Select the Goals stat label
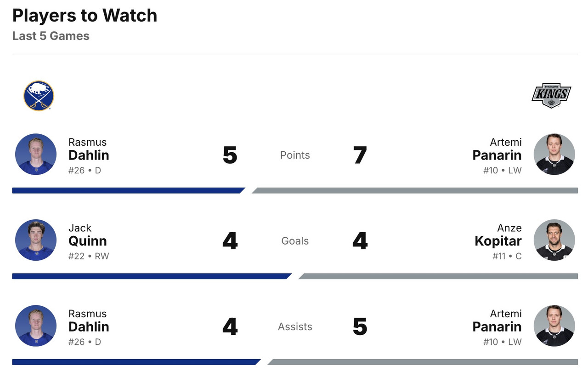Viewport: 588px width, 378px height. point(295,241)
